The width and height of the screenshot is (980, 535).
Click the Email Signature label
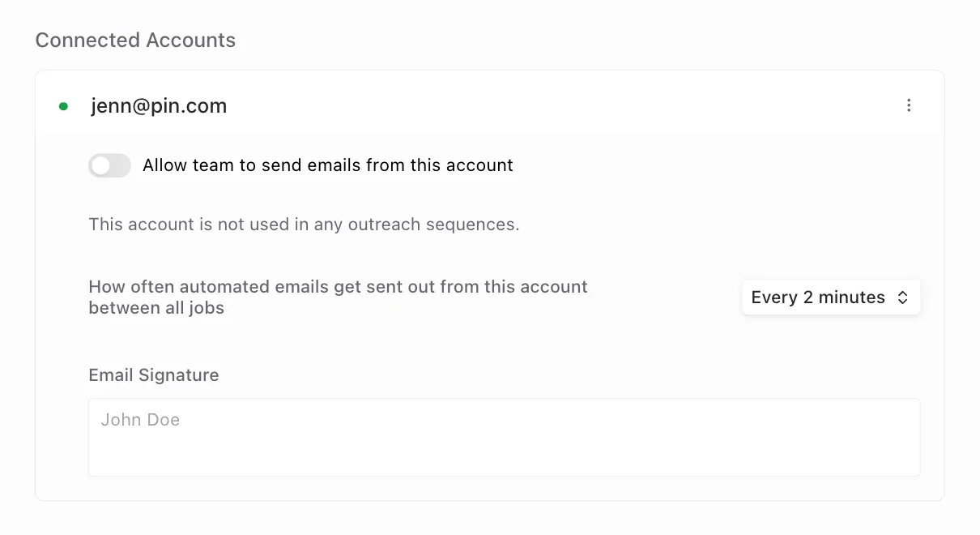[x=154, y=375]
